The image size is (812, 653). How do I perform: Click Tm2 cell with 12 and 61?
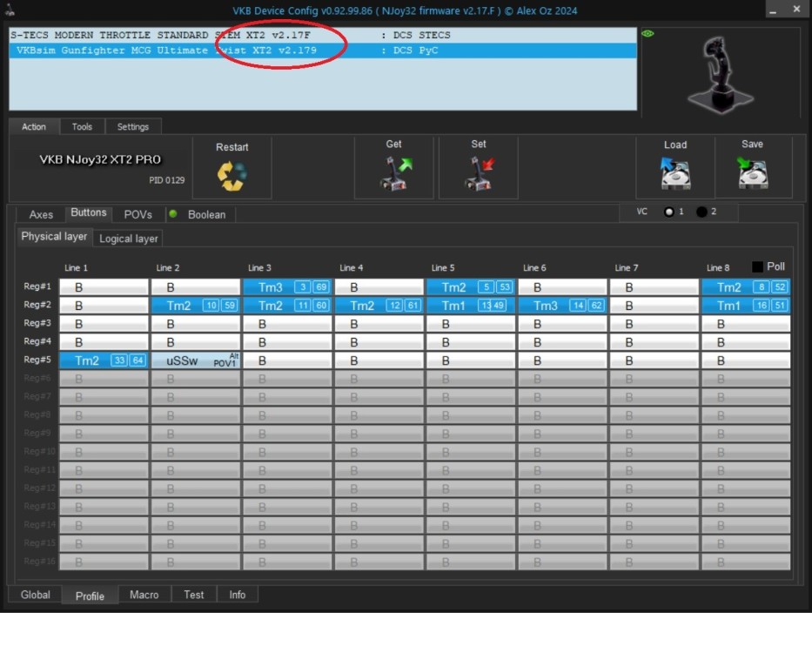click(x=379, y=306)
